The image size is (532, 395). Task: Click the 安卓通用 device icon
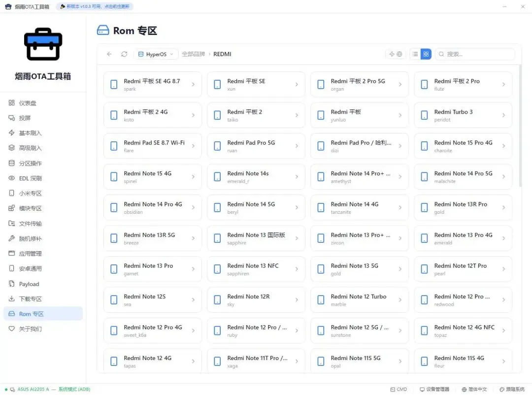tap(11, 268)
